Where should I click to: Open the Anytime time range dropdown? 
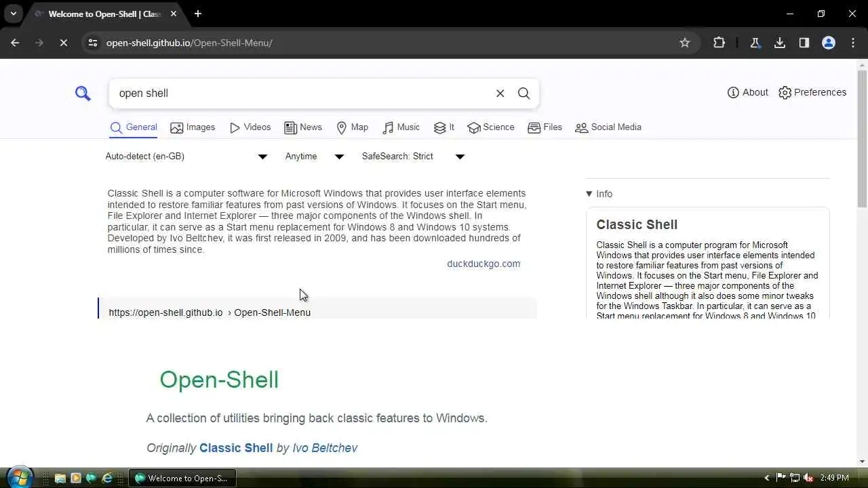315,157
